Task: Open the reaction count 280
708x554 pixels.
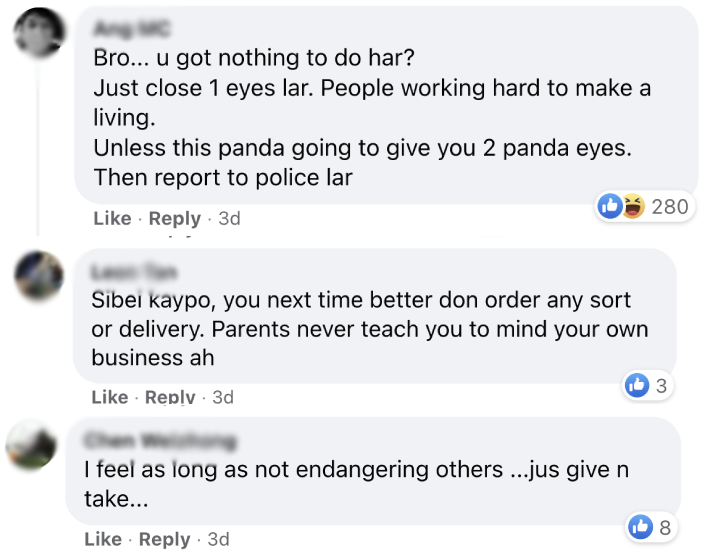Action: 669,207
